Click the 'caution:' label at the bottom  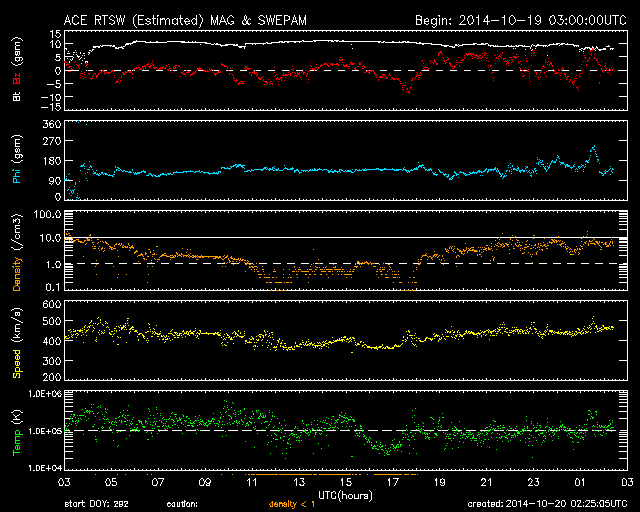pyautogui.click(x=182, y=505)
